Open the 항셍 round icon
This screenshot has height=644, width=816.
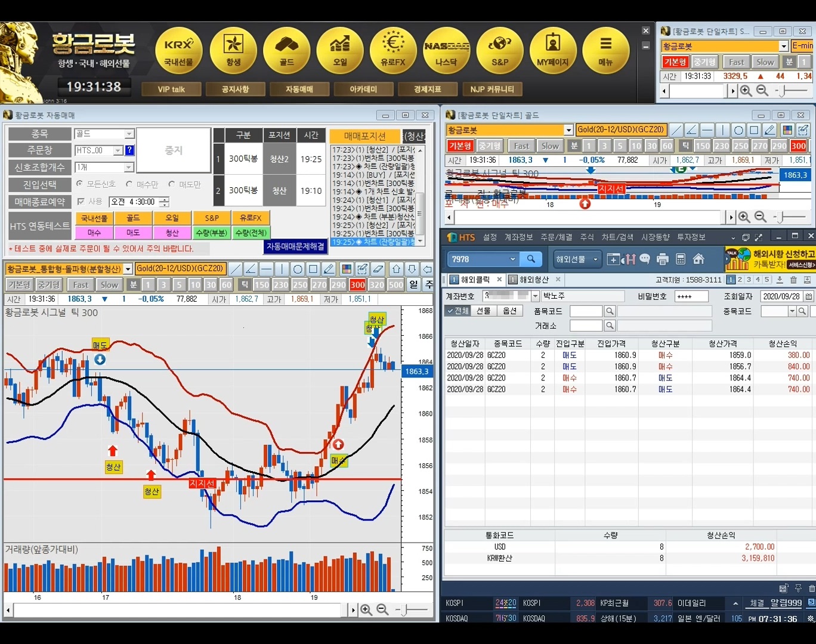point(233,51)
